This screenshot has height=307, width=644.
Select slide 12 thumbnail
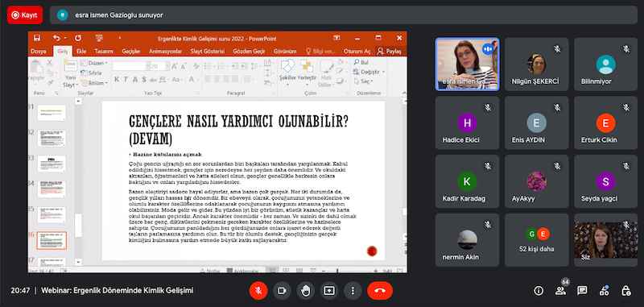click(x=52, y=139)
